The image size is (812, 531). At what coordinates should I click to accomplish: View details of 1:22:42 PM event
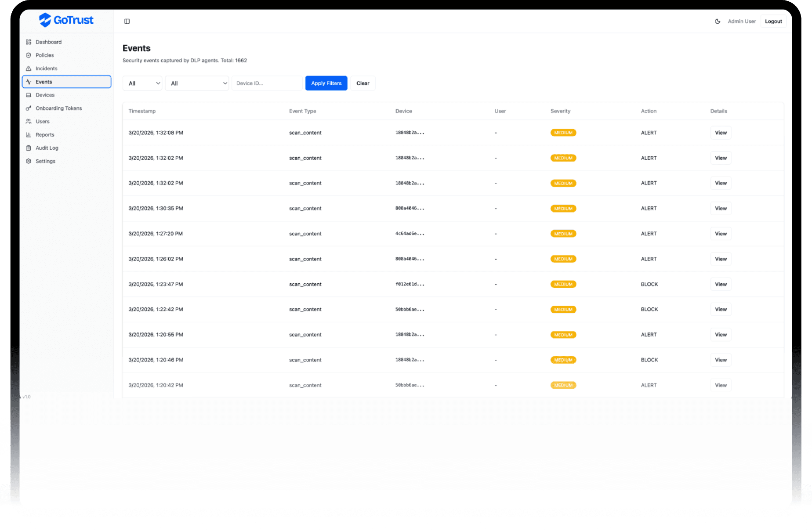pyautogui.click(x=721, y=309)
